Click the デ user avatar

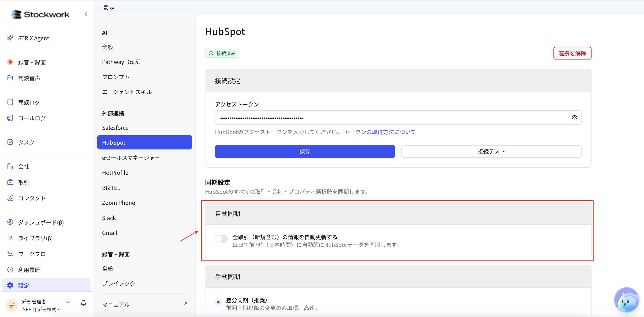click(x=12, y=305)
